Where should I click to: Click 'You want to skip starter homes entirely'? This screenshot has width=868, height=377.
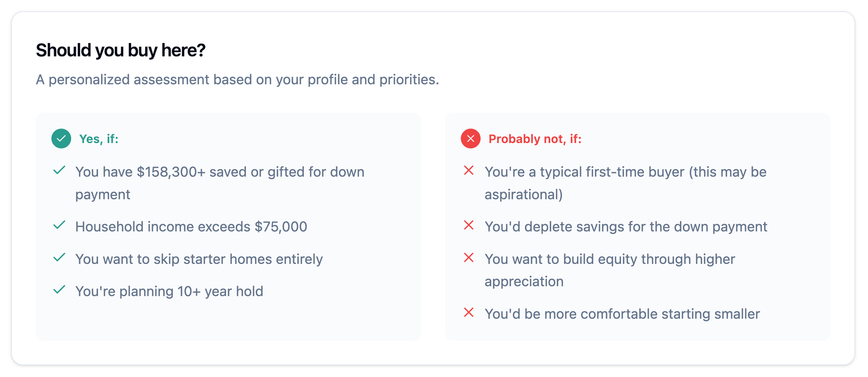(x=199, y=259)
